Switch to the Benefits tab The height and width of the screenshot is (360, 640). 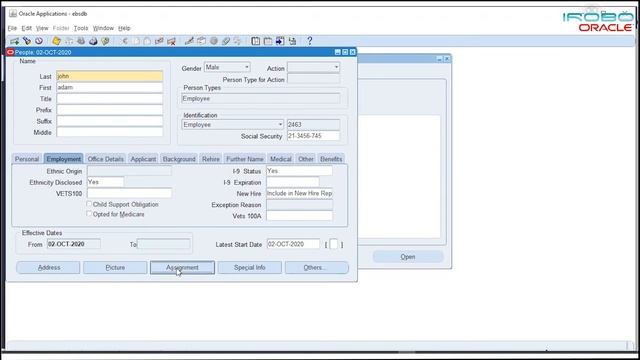(331, 159)
